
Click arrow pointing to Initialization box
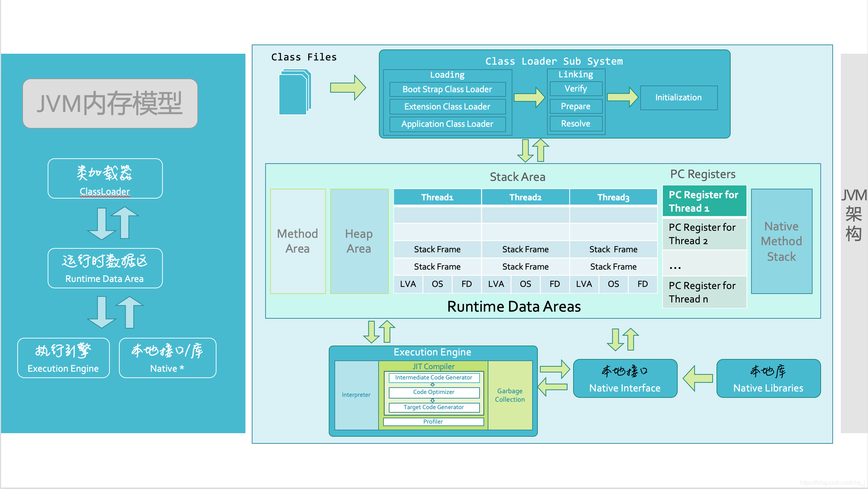(x=622, y=97)
